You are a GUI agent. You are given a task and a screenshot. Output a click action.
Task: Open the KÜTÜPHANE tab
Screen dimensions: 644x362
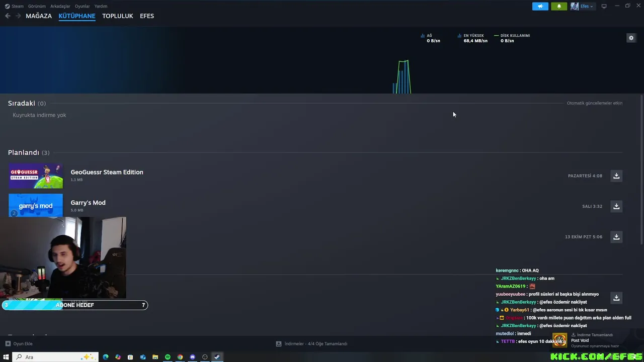click(77, 16)
